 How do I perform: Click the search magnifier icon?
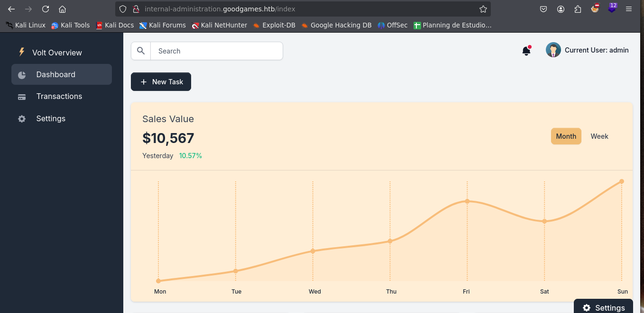click(141, 51)
